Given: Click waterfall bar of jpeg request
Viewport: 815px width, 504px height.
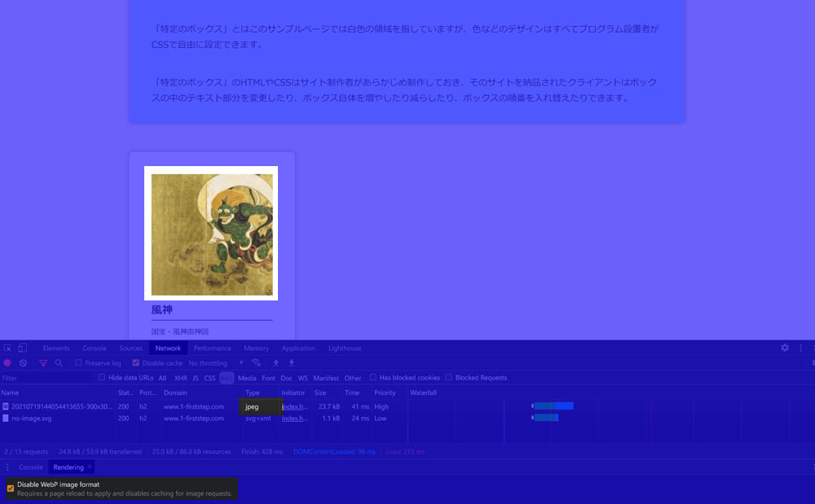Looking at the screenshot, I should [x=553, y=406].
